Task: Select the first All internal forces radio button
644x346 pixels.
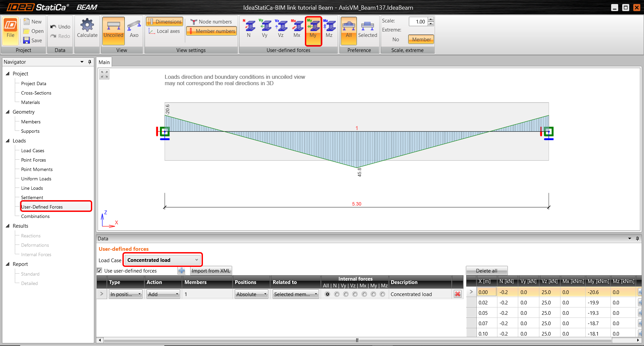Action: click(x=327, y=294)
